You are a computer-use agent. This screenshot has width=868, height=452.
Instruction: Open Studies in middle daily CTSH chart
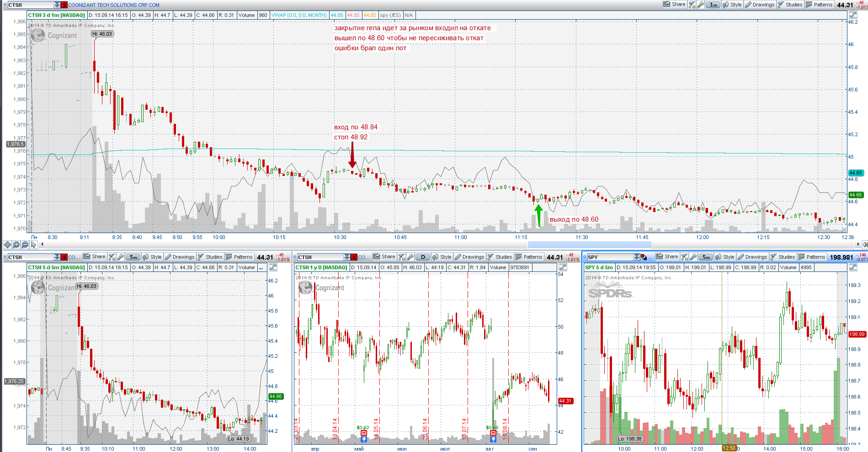500,257
